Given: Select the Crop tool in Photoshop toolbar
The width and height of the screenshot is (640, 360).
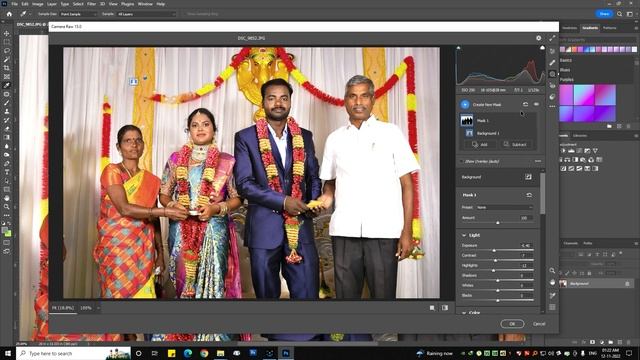Looking at the screenshot, I should [7, 68].
